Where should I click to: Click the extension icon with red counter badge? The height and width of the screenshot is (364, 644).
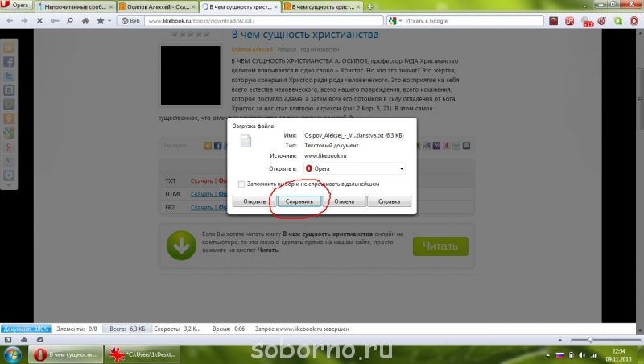coord(587,22)
